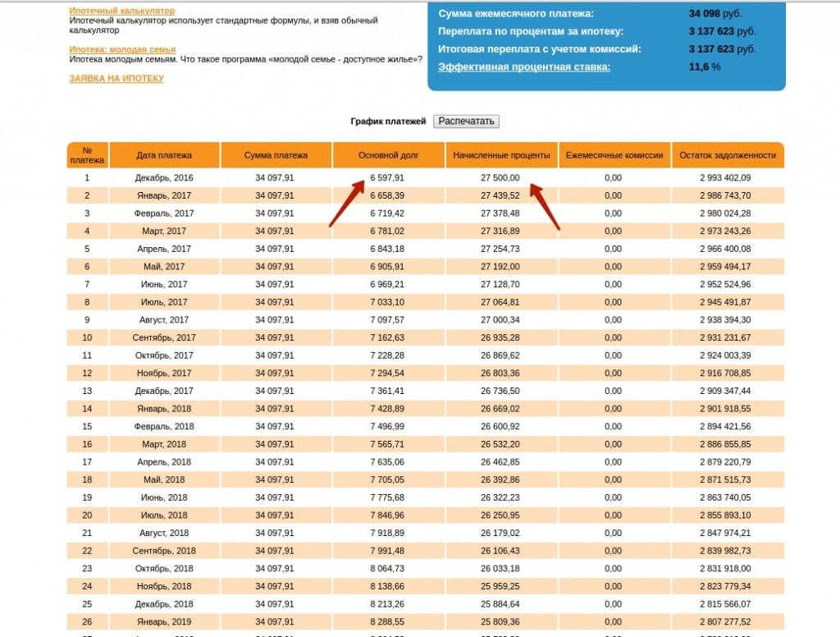Select the balance 2 831 918,00

(x=725, y=568)
